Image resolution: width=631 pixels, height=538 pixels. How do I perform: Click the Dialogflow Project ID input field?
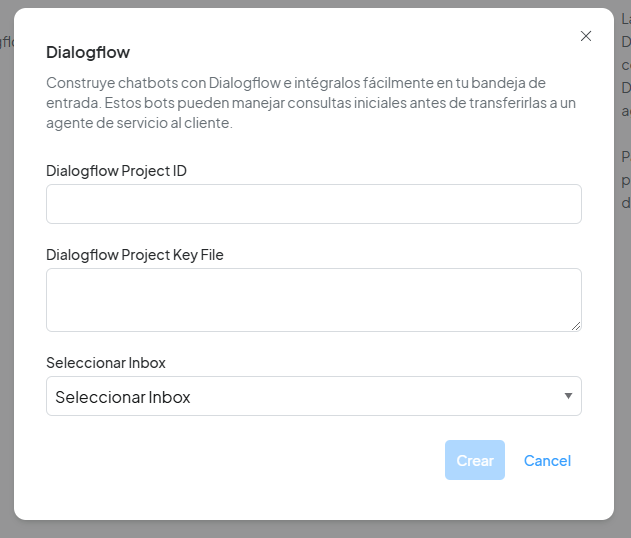tap(313, 204)
